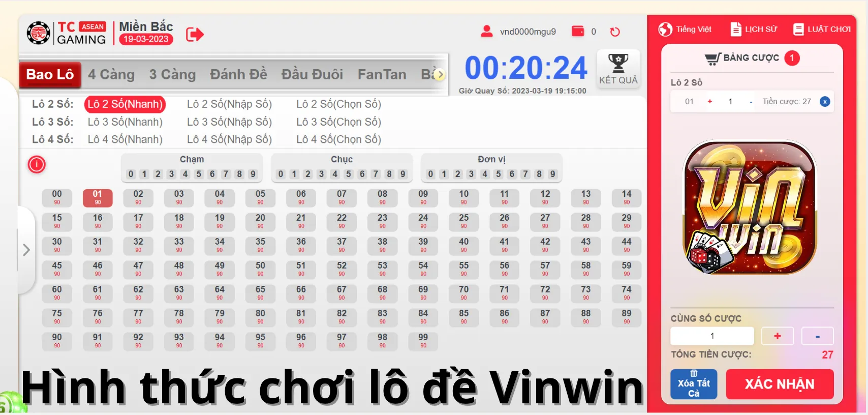Click digit 2 under Đơn vị

click(457, 174)
